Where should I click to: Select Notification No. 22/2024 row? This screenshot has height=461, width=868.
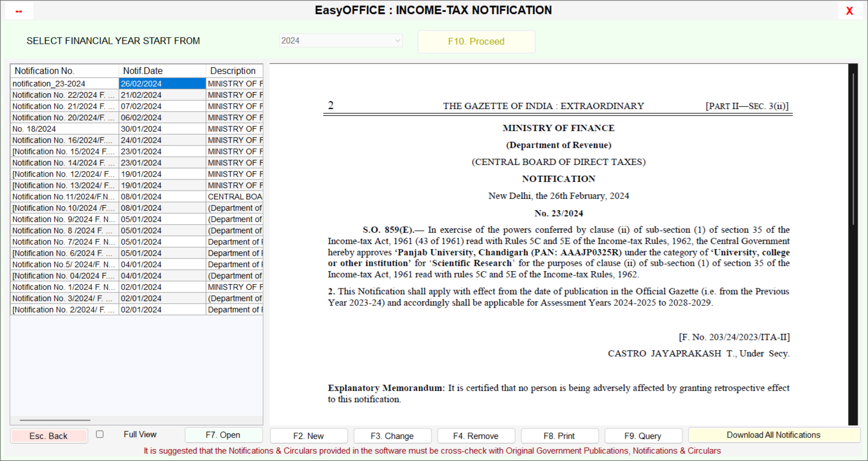63,95
